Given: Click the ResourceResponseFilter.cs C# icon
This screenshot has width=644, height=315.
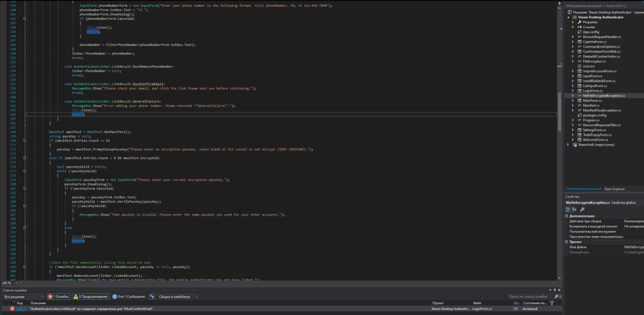Looking at the screenshot, I should pos(579,125).
